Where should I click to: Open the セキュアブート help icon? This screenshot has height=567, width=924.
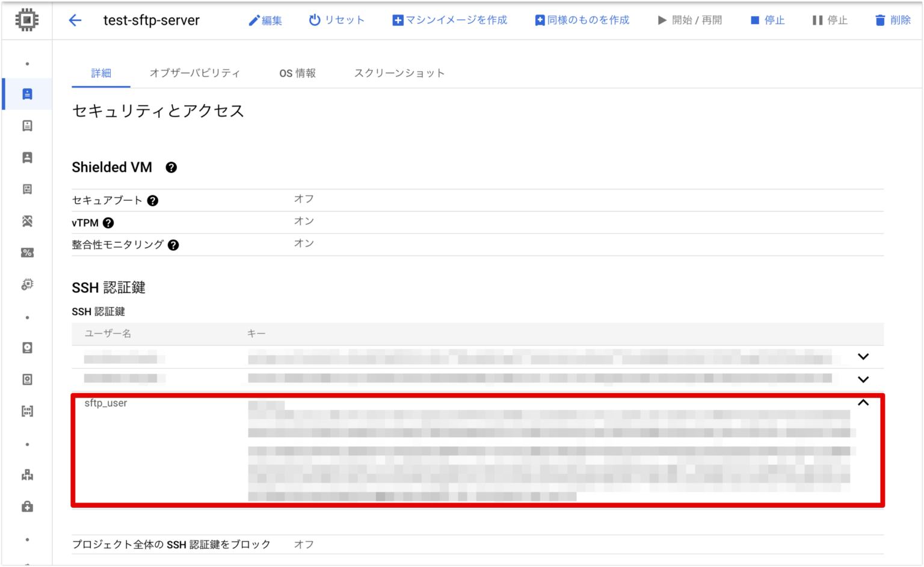tap(153, 200)
